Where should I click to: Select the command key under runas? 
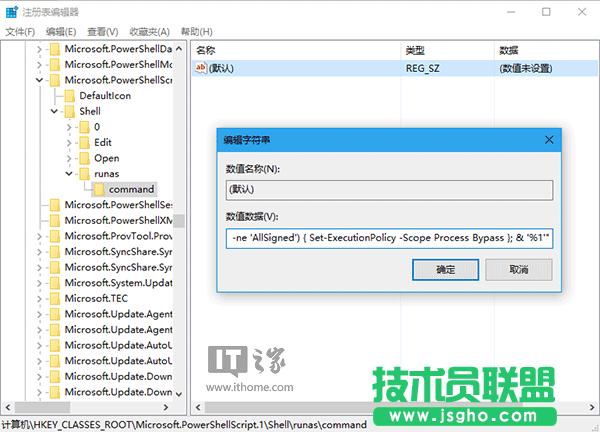tap(131, 189)
